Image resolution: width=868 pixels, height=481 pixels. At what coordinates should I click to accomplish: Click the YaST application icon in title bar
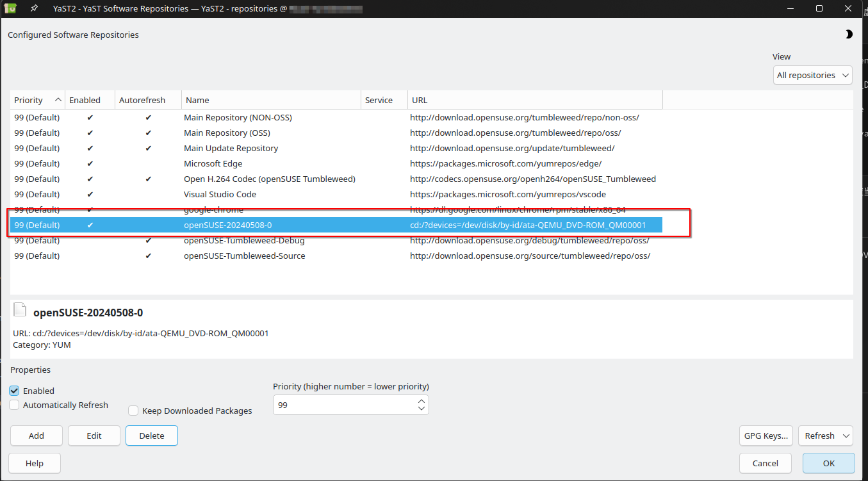coord(10,8)
